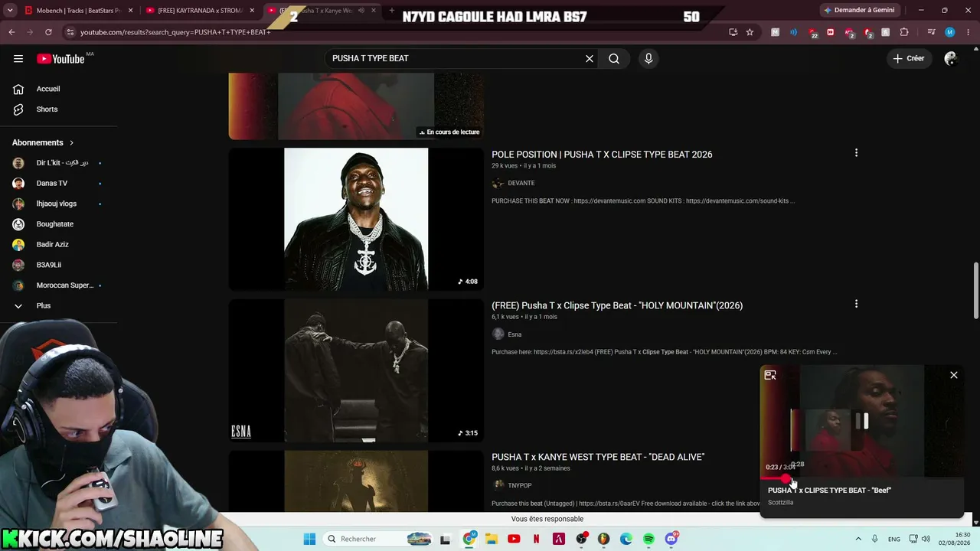Open the DEAD ALIVE video thumbnail
The width and height of the screenshot is (980, 551).
click(x=356, y=481)
